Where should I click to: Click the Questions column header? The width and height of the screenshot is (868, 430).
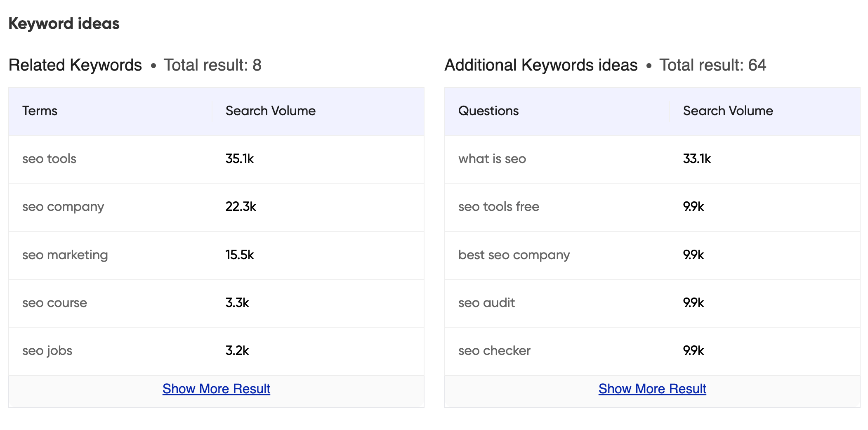pos(488,111)
